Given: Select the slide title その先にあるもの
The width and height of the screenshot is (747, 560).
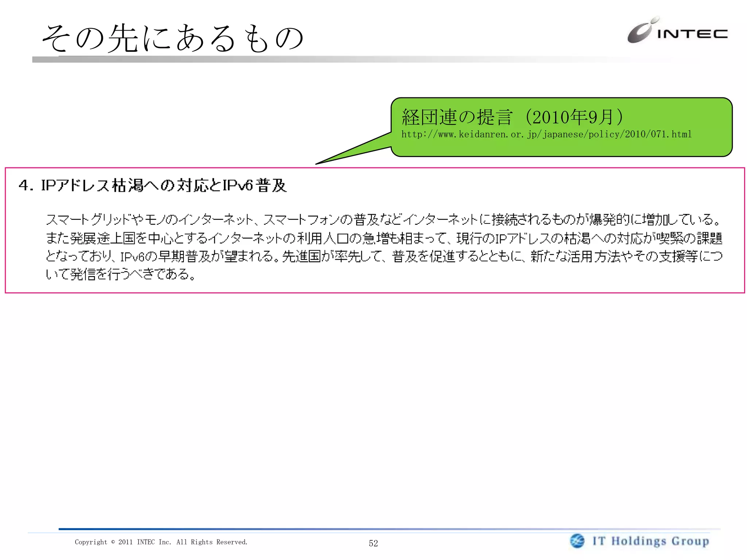Looking at the screenshot, I should point(173,38).
